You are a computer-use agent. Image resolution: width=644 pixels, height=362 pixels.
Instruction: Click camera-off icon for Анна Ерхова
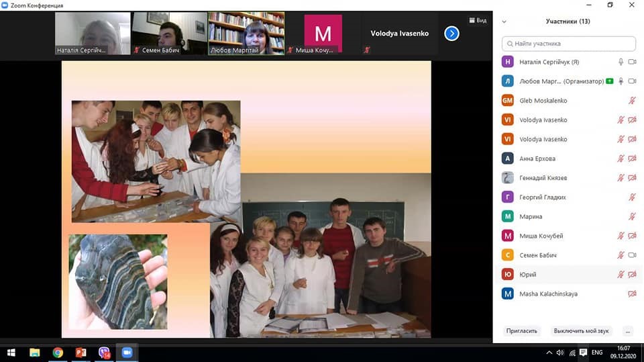tap(632, 159)
